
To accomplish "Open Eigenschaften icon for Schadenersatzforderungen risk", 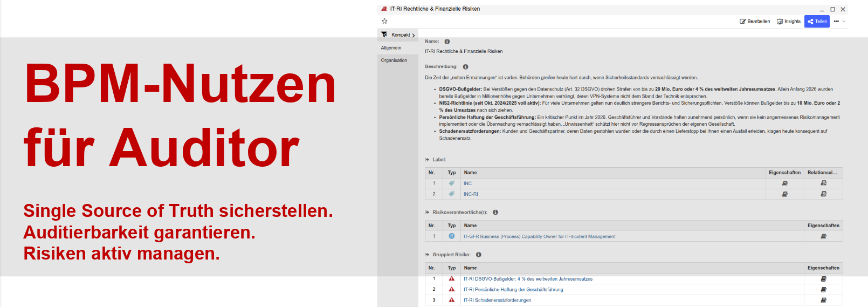I will tap(823, 300).
